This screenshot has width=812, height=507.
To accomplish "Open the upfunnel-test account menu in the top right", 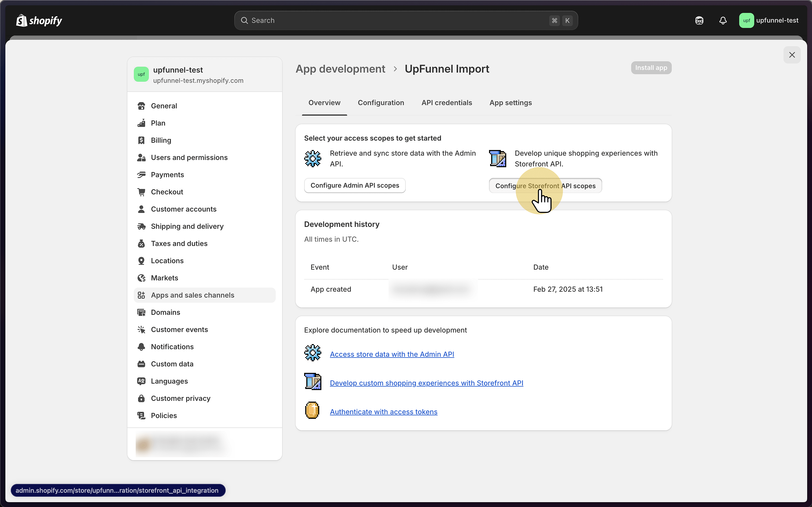I will tap(768, 21).
